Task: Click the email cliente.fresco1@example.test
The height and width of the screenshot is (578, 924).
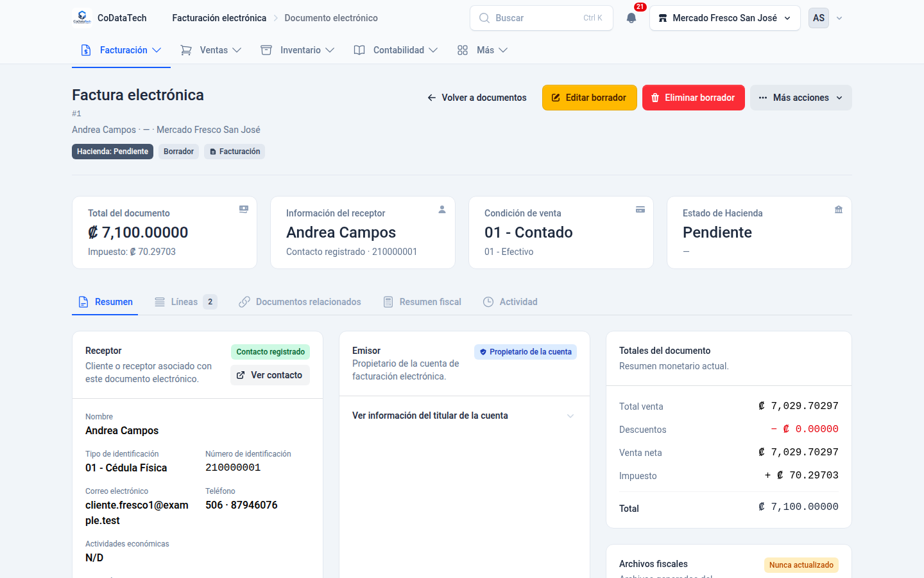Action: pos(137,512)
